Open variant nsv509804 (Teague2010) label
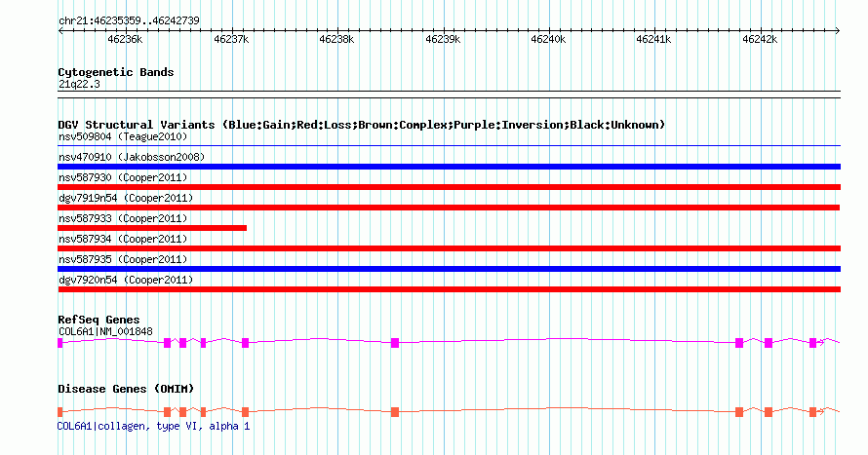This screenshot has height=455, width=868. 123,136
